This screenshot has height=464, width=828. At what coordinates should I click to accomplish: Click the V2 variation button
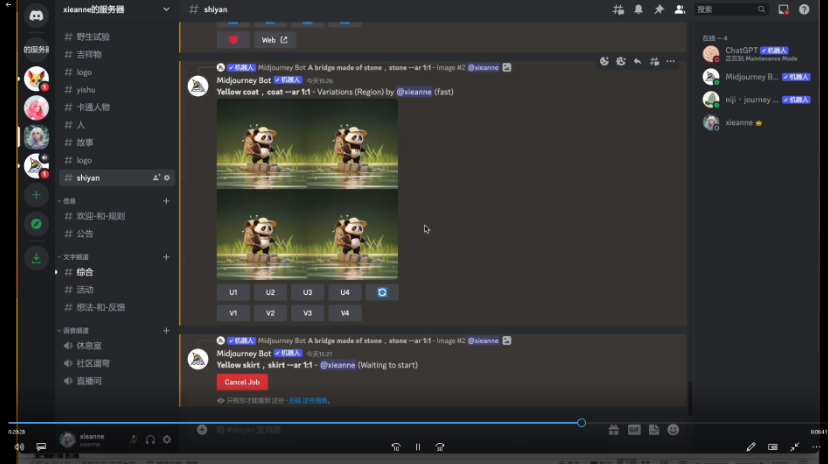point(270,313)
